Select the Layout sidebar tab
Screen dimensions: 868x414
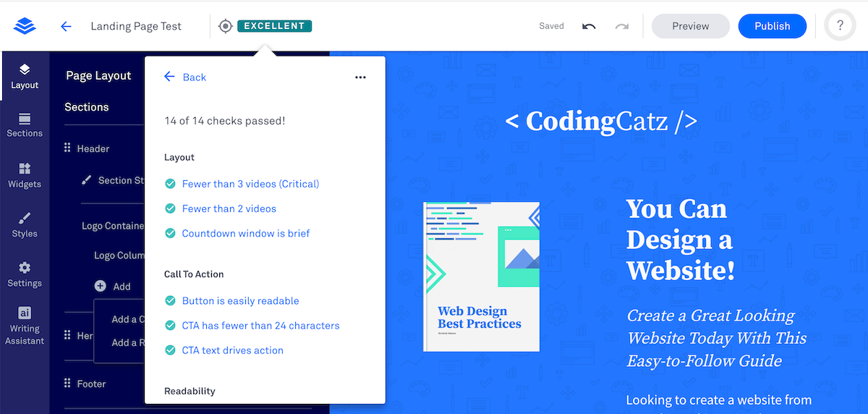click(25, 76)
